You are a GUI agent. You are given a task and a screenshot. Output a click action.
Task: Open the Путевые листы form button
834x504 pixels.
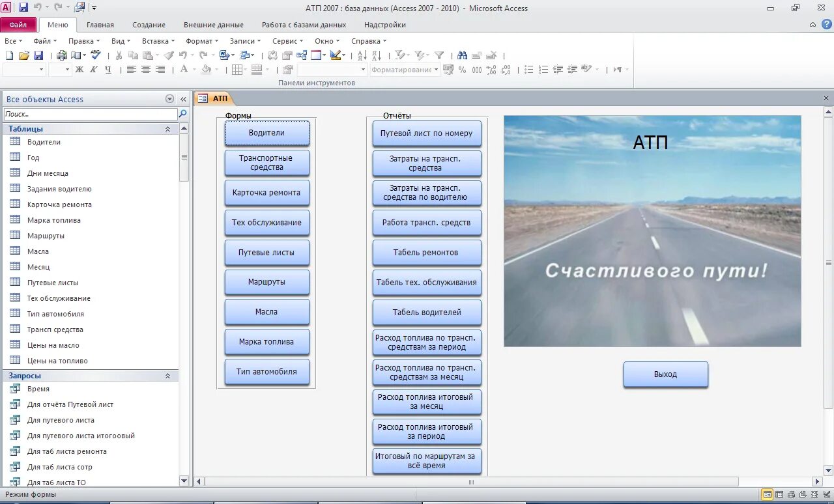(266, 253)
